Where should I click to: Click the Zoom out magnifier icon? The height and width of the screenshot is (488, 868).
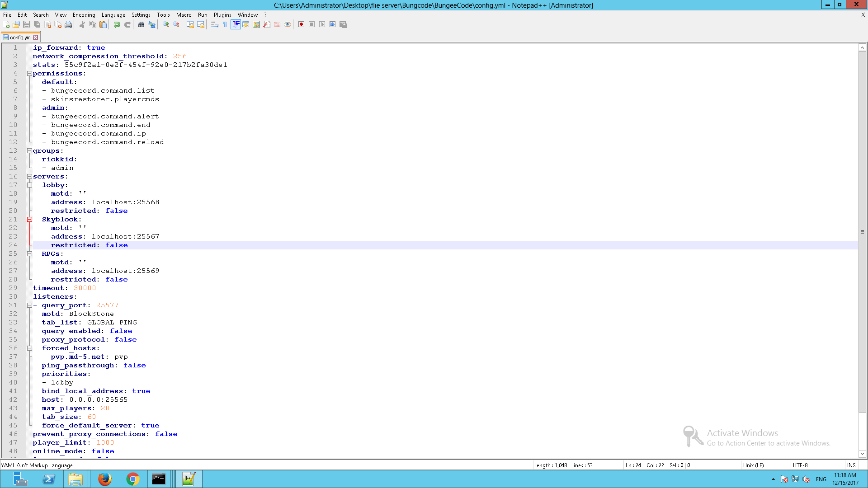[x=176, y=24]
